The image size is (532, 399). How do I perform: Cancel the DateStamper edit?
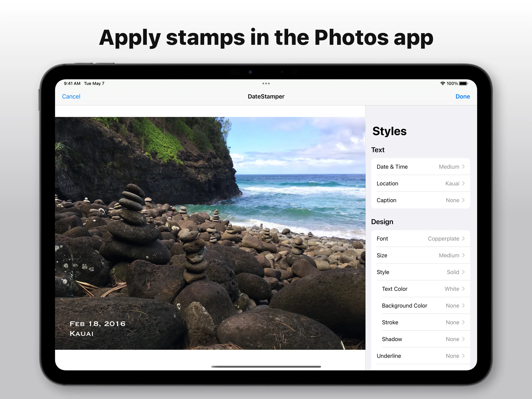pos(71,96)
